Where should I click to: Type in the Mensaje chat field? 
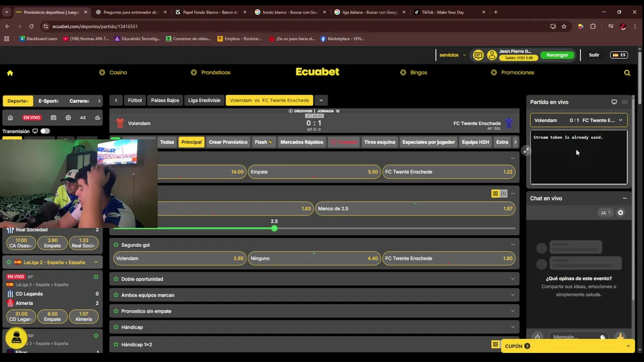pyautogui.click(x=574, y=337)
